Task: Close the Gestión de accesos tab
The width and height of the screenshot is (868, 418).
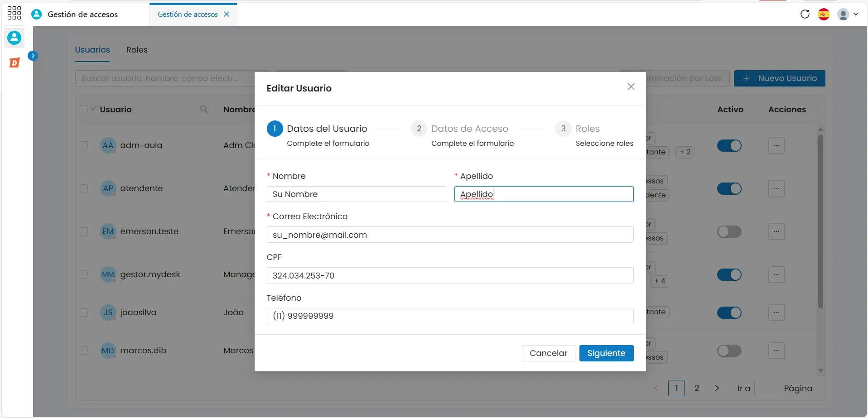Action: [x=227, y=14]
